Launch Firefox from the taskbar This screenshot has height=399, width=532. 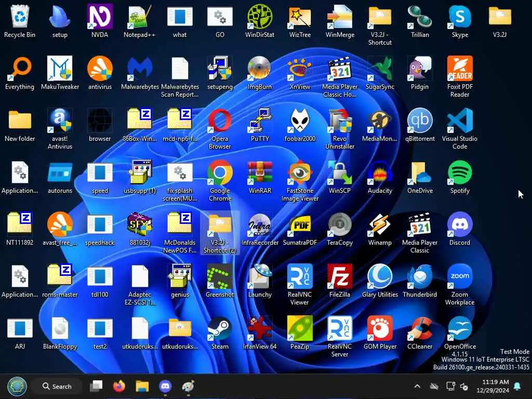click(119, 386)
